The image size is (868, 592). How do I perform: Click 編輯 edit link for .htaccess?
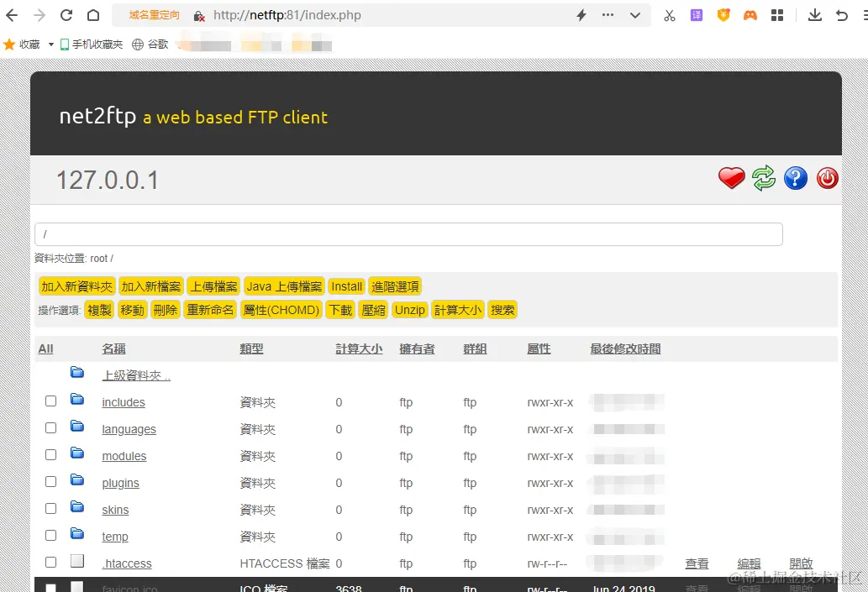click(749, 563)
